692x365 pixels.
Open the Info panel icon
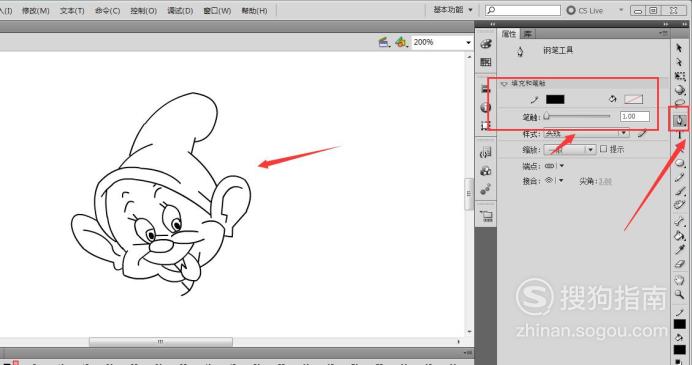pyautogui.click(x=485, y=107)
